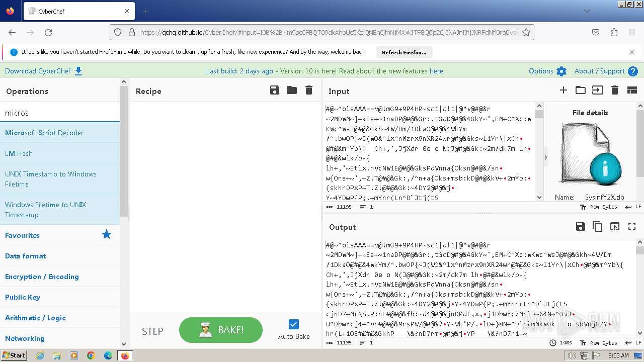Save the current recipe
Viewport: 644px width, 362px height.
point(275,90)
